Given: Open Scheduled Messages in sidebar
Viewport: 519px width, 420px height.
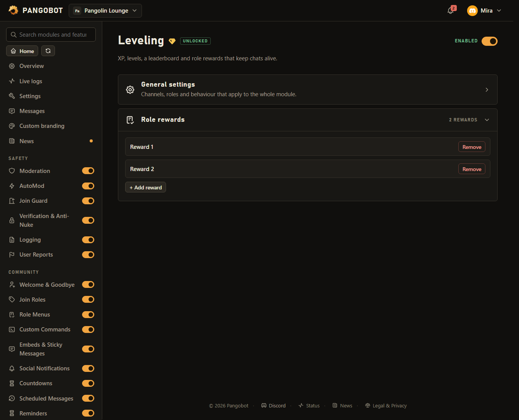Looking at the screenshot, I should [x=46, y=399].
